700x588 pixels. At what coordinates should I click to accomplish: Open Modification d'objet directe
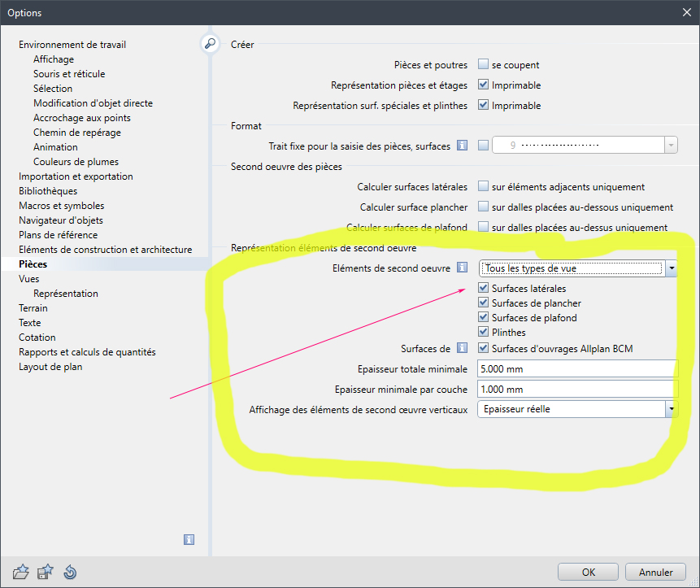click(x=93, y=103)
